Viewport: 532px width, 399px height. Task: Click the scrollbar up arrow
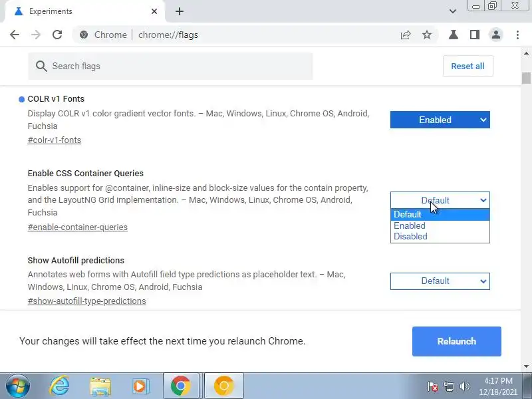pyautogui.click(x=526, y=54)
